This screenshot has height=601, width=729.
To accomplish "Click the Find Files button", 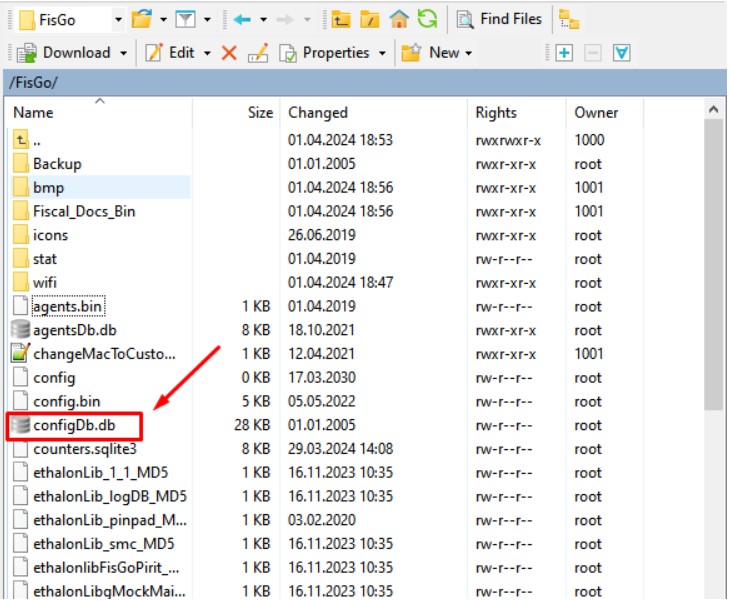I will point(498,19).
